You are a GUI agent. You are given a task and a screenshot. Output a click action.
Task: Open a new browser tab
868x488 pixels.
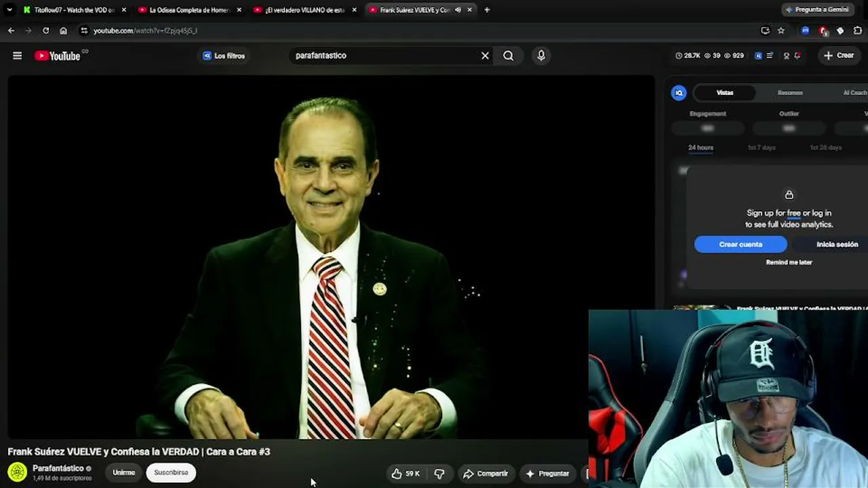click(x=487, y=9)
